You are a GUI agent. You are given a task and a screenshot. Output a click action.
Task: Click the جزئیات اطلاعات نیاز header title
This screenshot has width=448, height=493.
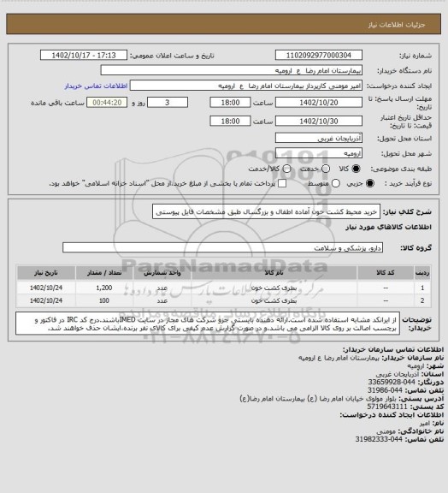coord(397,25)
